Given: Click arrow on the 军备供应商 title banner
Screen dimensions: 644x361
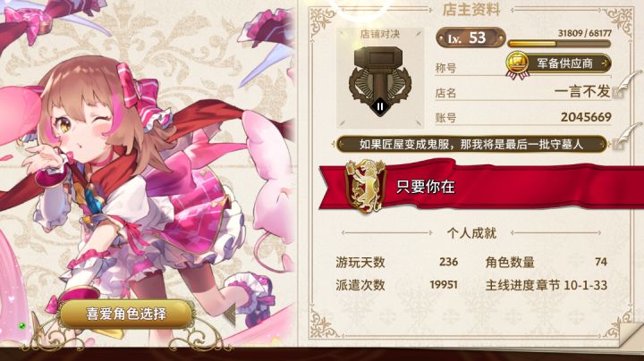Looking at the screenshot, I should (x=604, y=63).
